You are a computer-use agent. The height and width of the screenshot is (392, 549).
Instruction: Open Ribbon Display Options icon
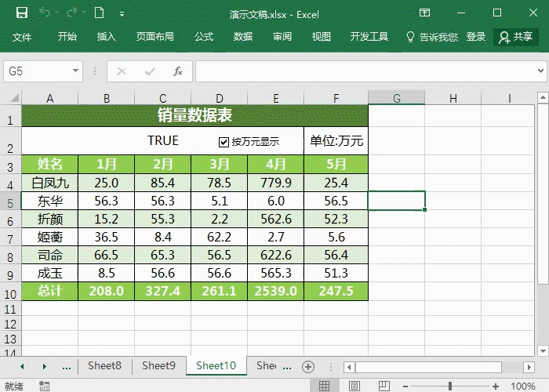point(424,13)
